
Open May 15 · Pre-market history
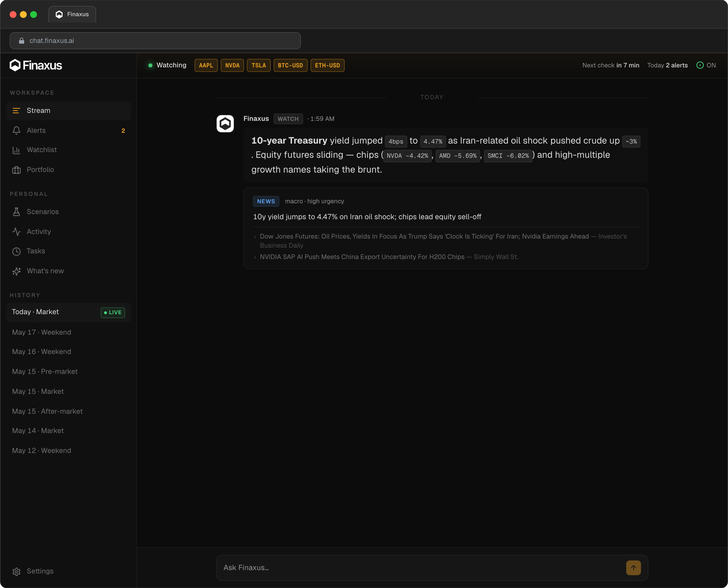click(x=69, y=372)
